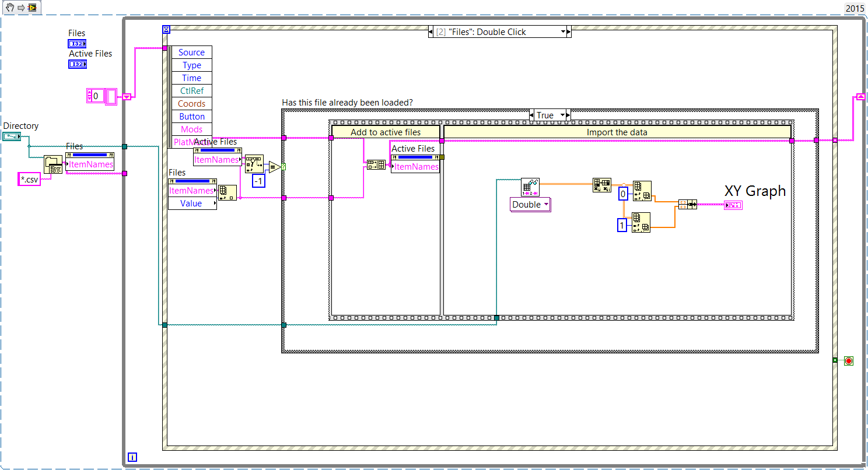Image resolution: width=868 pixels, height=470 pixels.
Task: Click the *.csv string constant
Action: (x=29, y=180)
